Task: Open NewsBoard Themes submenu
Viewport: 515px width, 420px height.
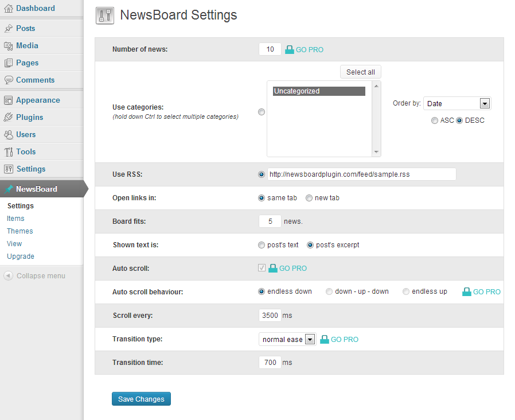Action: click(x=19, y=231)
